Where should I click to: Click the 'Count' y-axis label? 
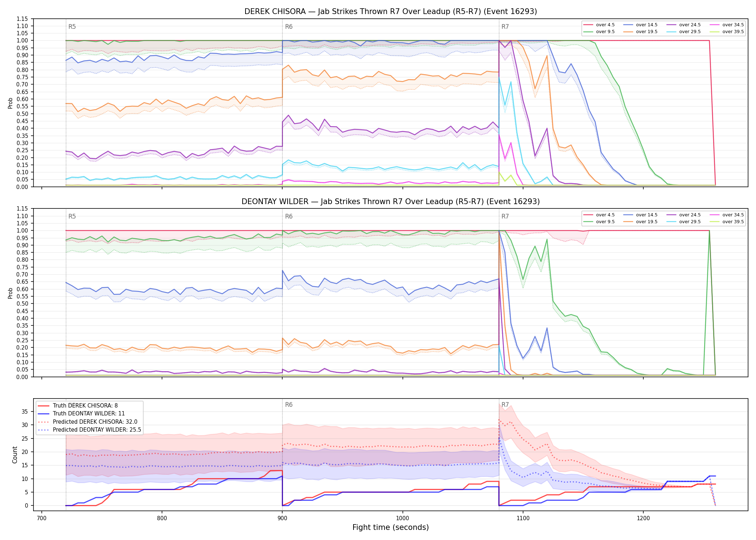[15, 455]
